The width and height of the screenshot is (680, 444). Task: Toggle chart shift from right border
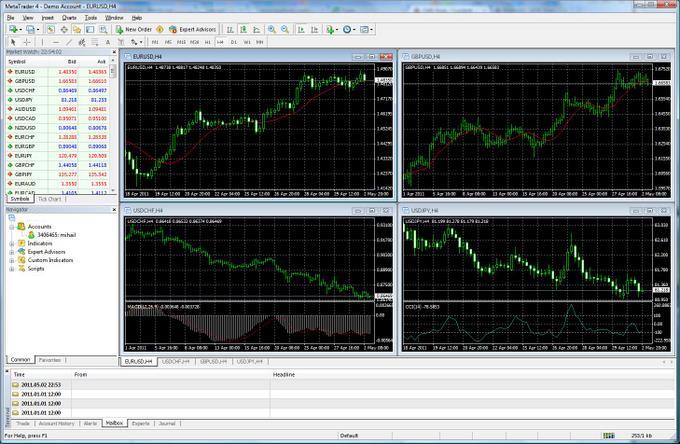click(314, 29)
